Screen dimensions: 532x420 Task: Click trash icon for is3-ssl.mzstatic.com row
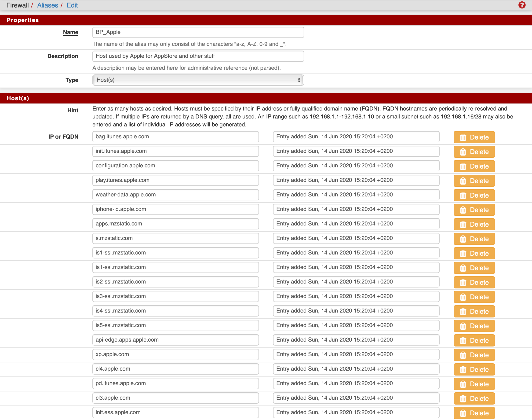[x=463, y=297]
